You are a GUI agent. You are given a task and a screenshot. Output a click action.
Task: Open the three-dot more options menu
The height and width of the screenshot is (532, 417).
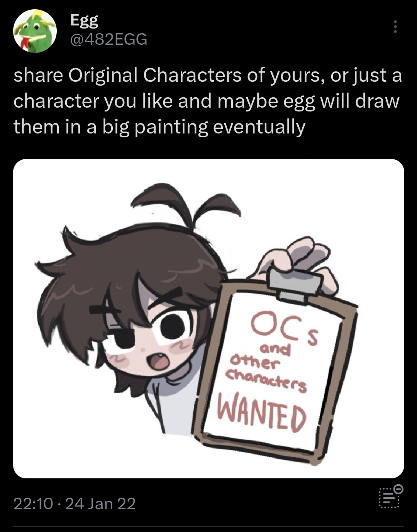pos(395,27)
